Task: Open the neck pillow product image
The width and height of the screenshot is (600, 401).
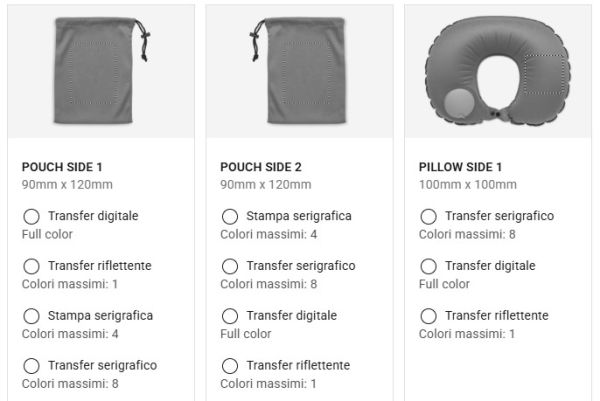Action: pyautogui.click(x=498, y=71)
